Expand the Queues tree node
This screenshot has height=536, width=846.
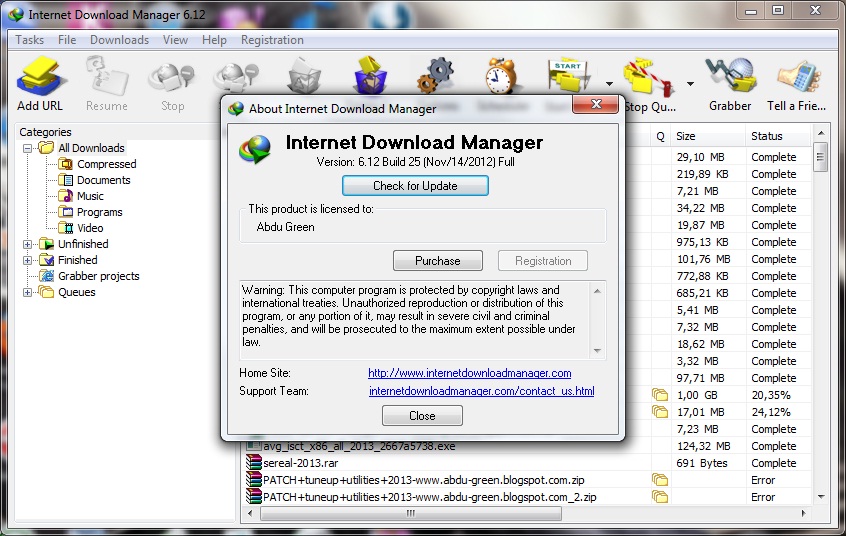28,292
